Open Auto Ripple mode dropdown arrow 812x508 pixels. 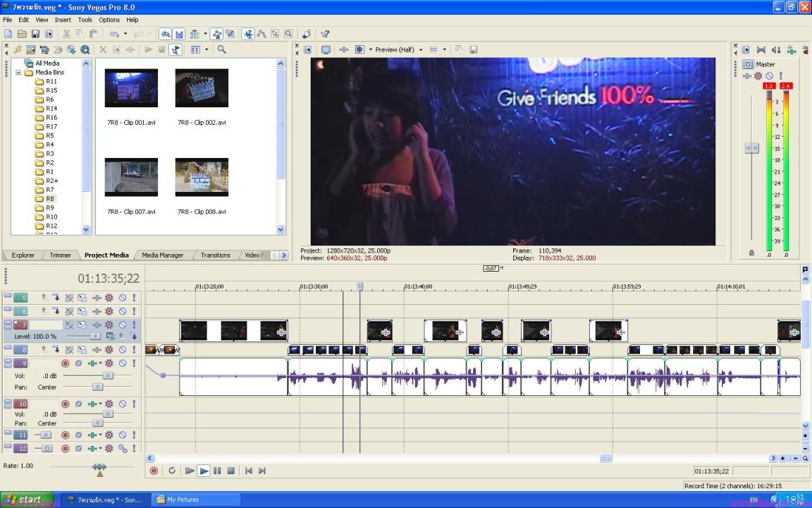click(205, 34)
